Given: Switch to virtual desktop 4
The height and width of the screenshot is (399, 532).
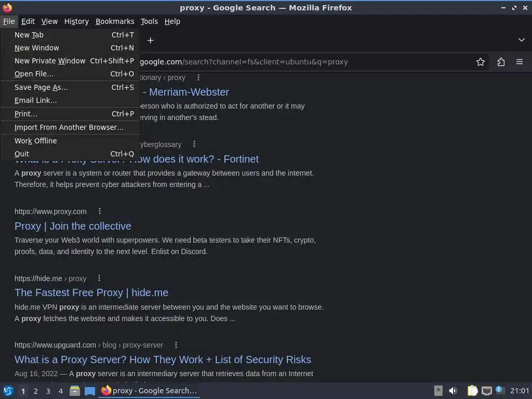Looking at the screenshot, I should (x=60, y=391).
